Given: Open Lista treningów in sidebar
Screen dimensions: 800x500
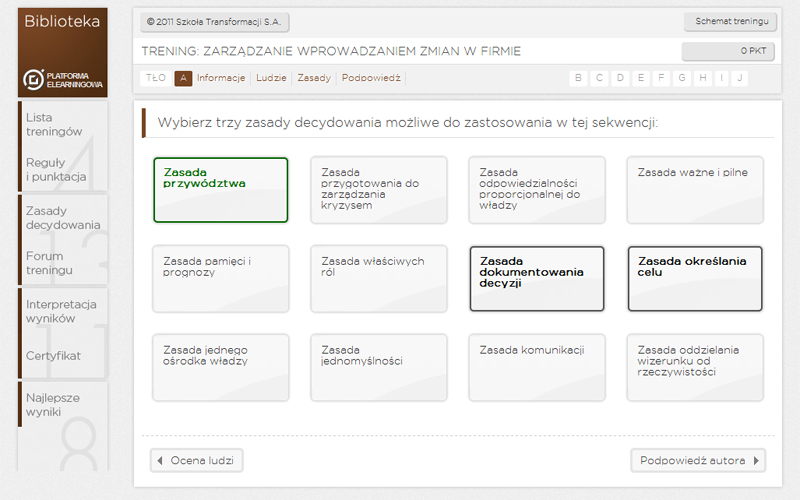Looking at the screenshot, I should pos(54,124).
